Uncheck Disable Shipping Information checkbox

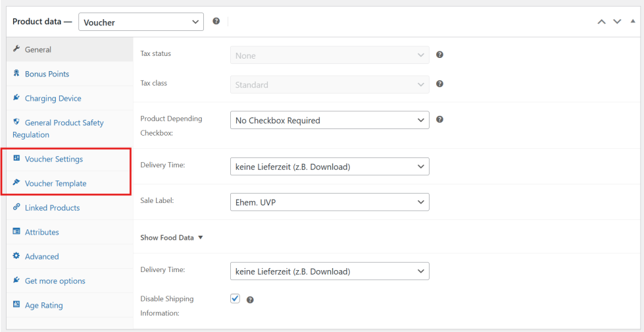coord(235,298)
